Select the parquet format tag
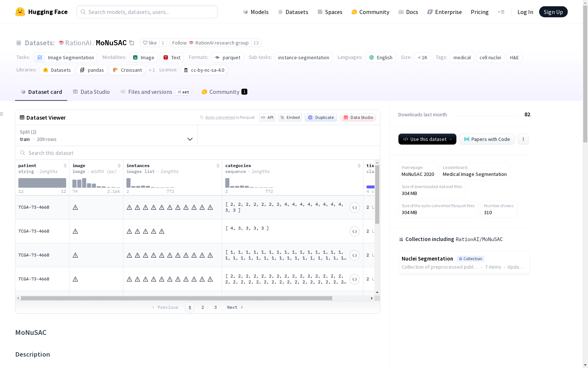Screen dimensions: 588x368 coord(227,57)
